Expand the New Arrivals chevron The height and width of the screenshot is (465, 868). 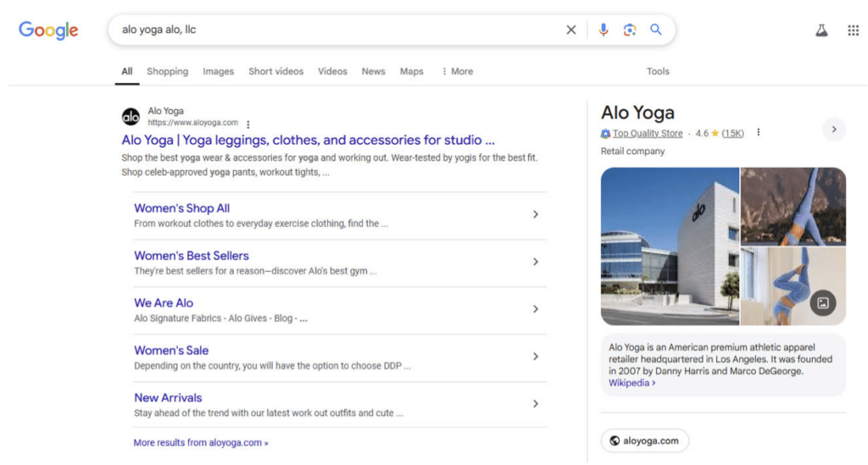(536, 404)
